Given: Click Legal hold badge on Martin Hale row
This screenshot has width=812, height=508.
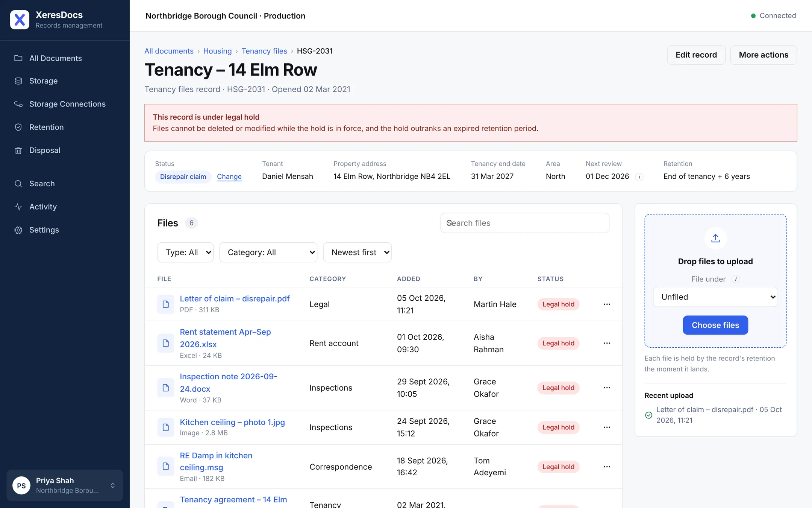Looking at the screenshot, I should (x=558, y=304).
